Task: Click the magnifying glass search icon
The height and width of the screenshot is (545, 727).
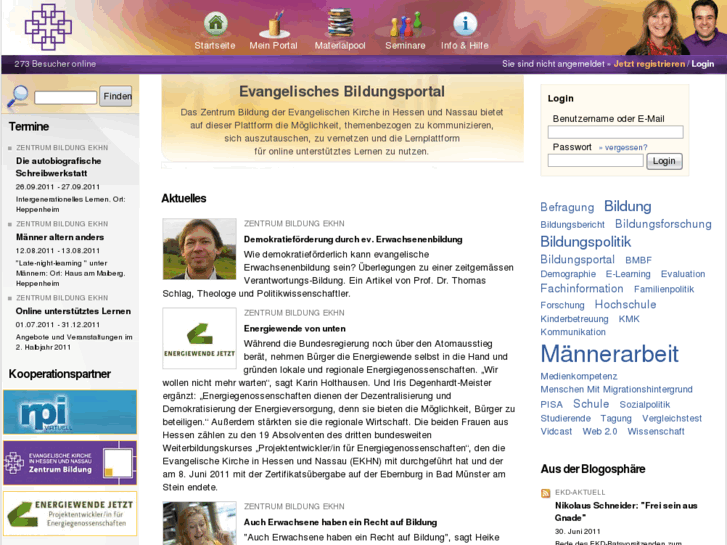Action: (18, 96)
